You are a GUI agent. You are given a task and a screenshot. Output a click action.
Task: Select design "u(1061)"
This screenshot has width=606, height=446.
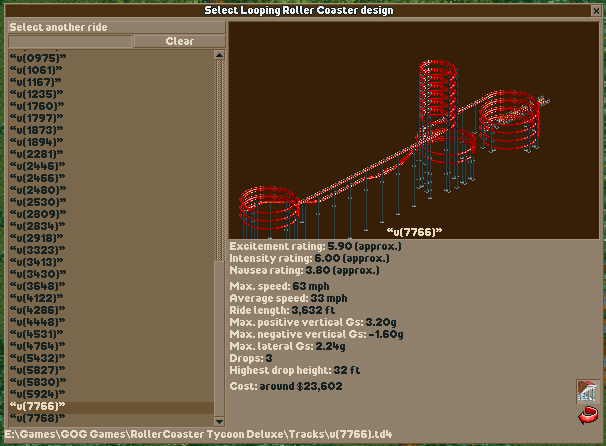[111, 70]
